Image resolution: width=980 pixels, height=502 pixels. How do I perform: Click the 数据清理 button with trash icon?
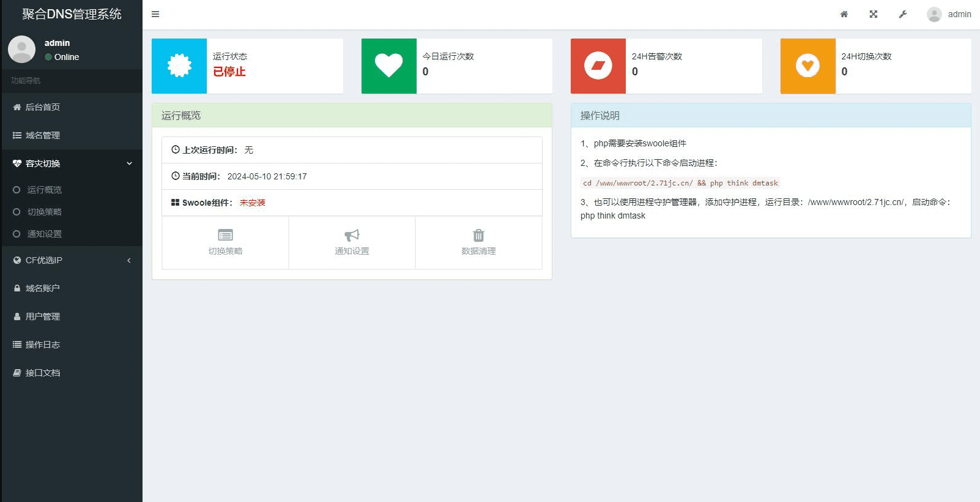click(478, 242)
